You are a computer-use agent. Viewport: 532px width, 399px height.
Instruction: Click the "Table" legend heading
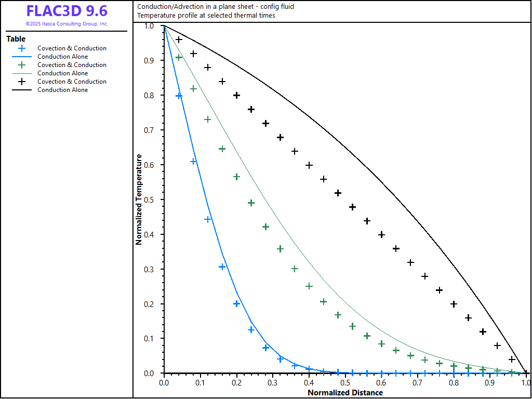click(16, 39)
